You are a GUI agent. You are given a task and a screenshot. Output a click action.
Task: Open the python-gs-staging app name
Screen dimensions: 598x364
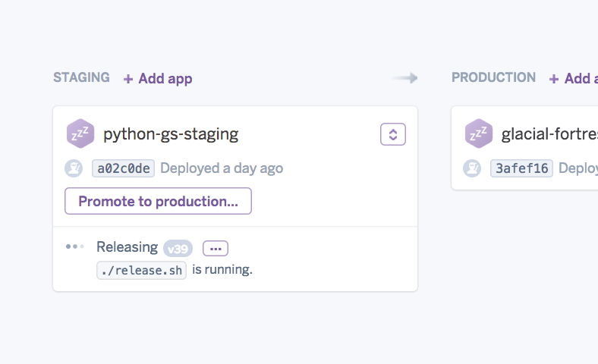pos(171,134)
